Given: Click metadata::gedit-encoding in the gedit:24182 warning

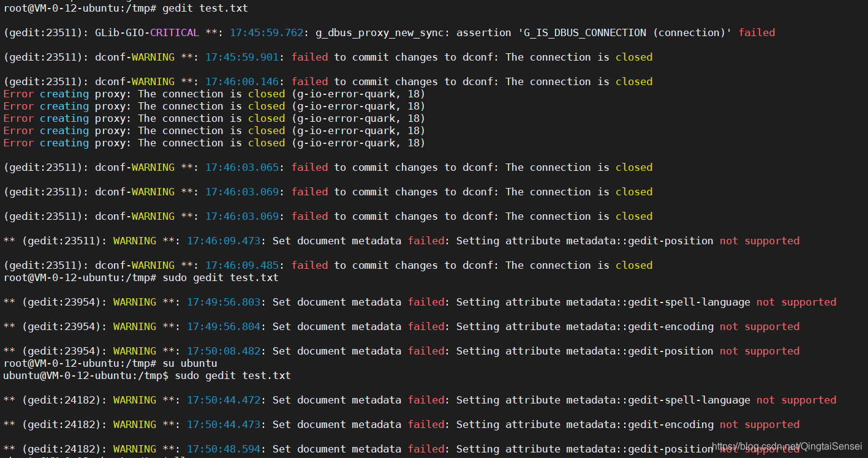Looking at the screenshot, I should coord(640,424).
